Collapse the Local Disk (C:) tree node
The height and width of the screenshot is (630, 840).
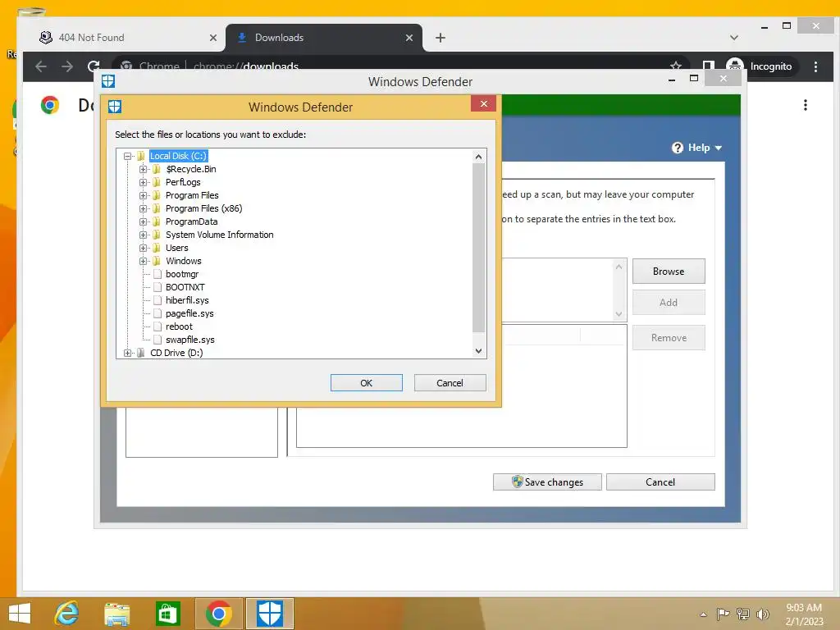(x=127, y=156)
